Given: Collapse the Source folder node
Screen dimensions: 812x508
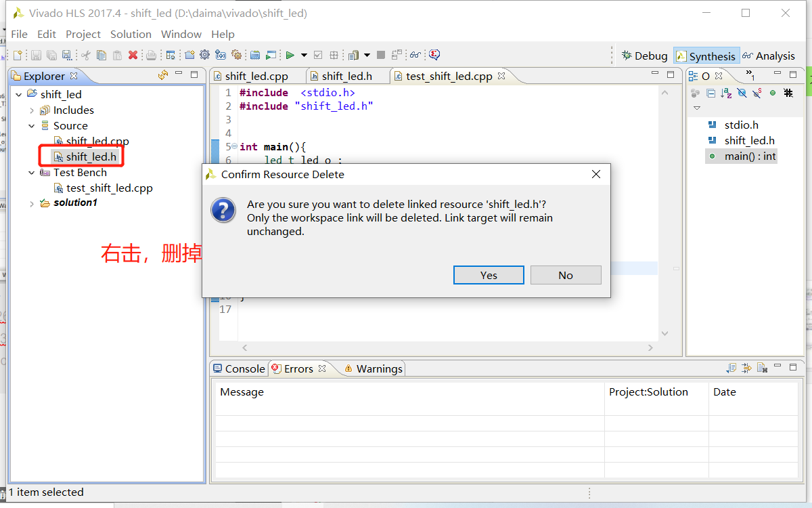Looking at the screenshot, I should pyautogui.click(x=32, y=126).
